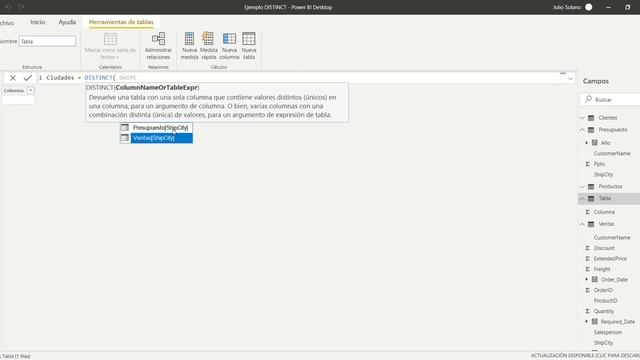This screenshot has height=360, width=640.
Task: Select the Ppto field
Action: (x=599, y=164)
